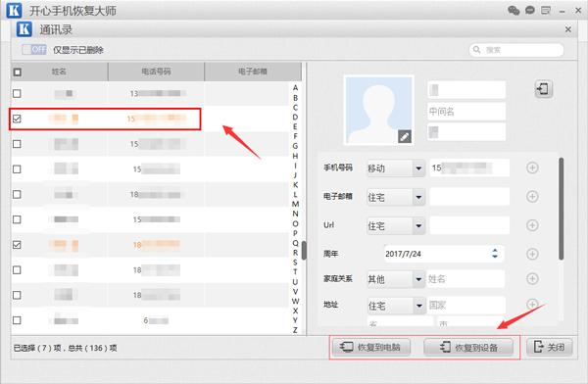This screenshot has width=588, height=384.
Task: Click the 恢复到设备 button
Action: pos(468,347)
